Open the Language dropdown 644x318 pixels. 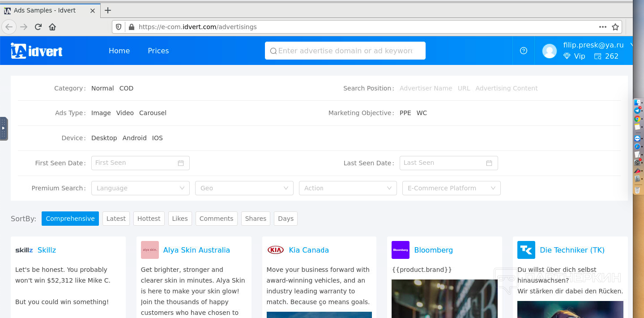141,188
